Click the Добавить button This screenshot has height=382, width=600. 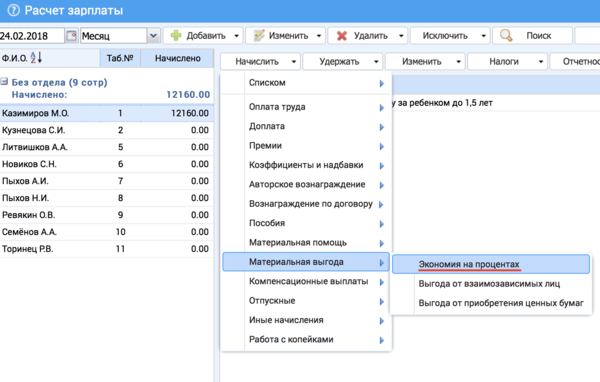coord(203,36)
